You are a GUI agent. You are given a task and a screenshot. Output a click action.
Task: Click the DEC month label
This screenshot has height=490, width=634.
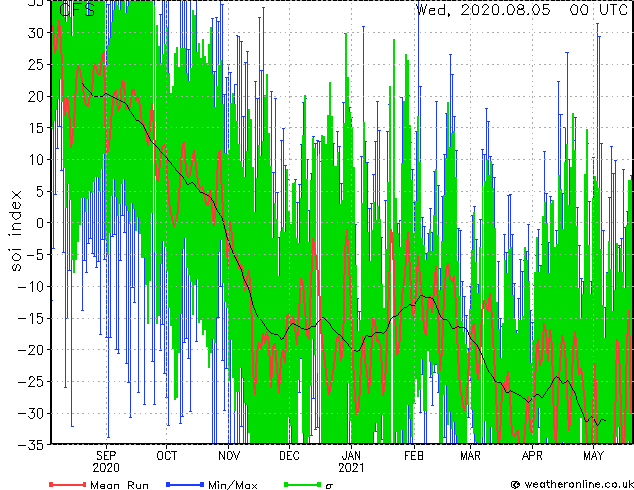click(x=290, y=456)
